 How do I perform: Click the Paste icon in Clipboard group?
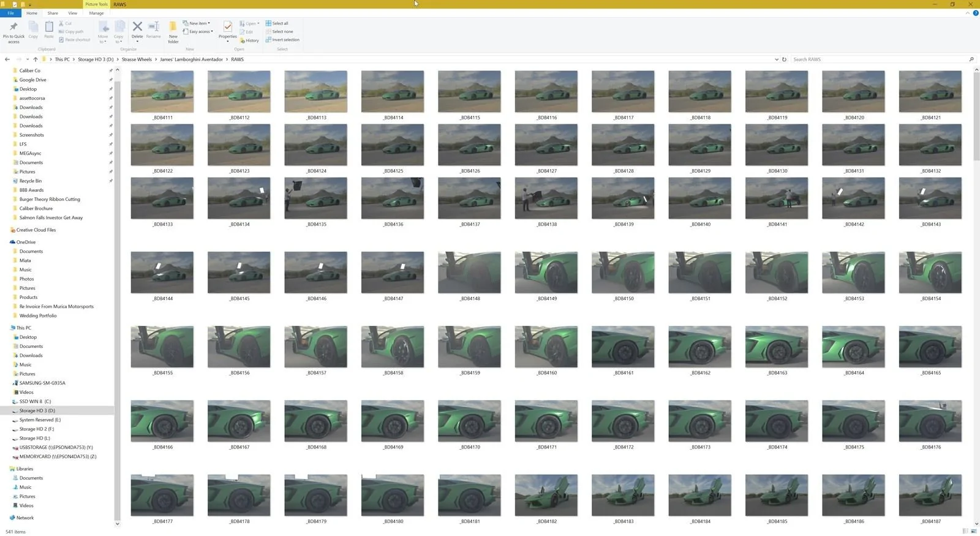click(x=49, y=27)
